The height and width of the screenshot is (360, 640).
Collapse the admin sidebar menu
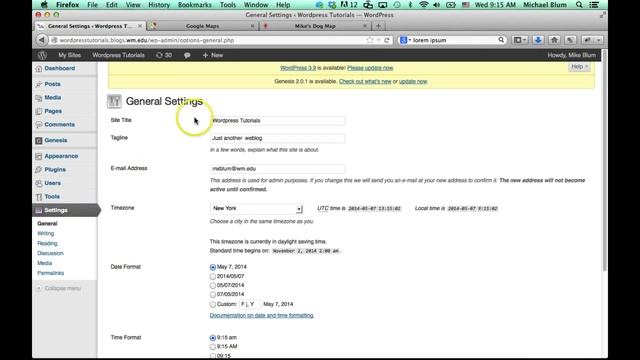(x=59, y=288)
